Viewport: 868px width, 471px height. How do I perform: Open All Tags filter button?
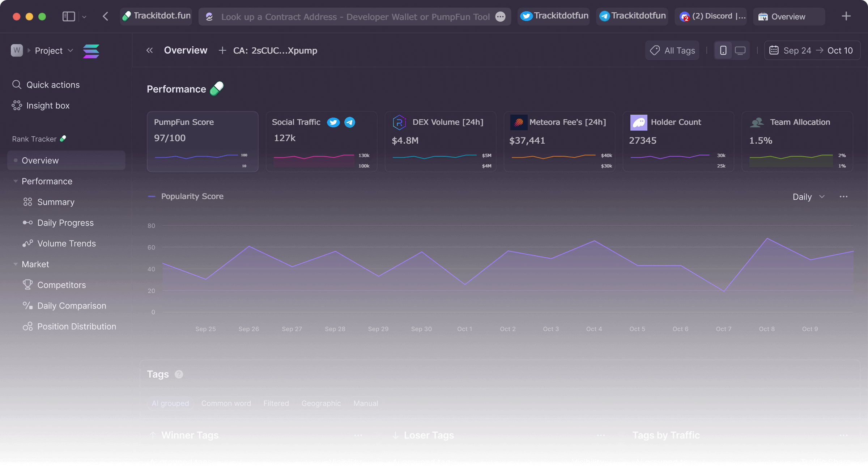tap(672, 50)
